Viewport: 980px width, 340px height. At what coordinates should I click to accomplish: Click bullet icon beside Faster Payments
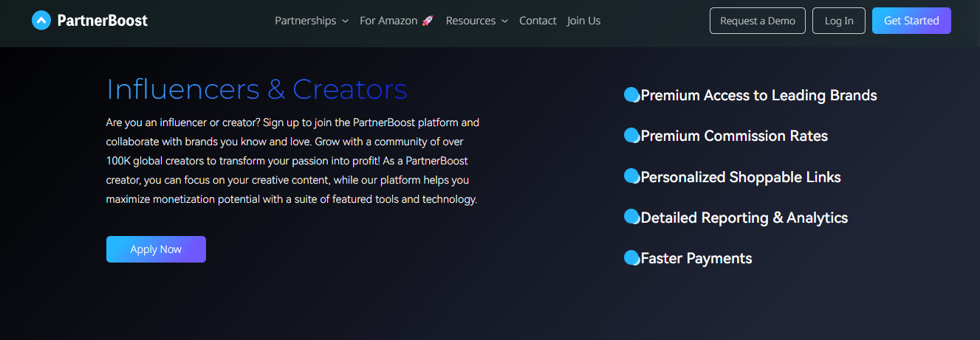(632, 257)
